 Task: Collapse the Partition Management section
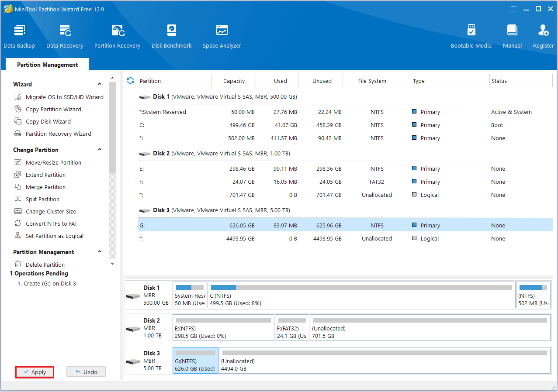[100, 252]
